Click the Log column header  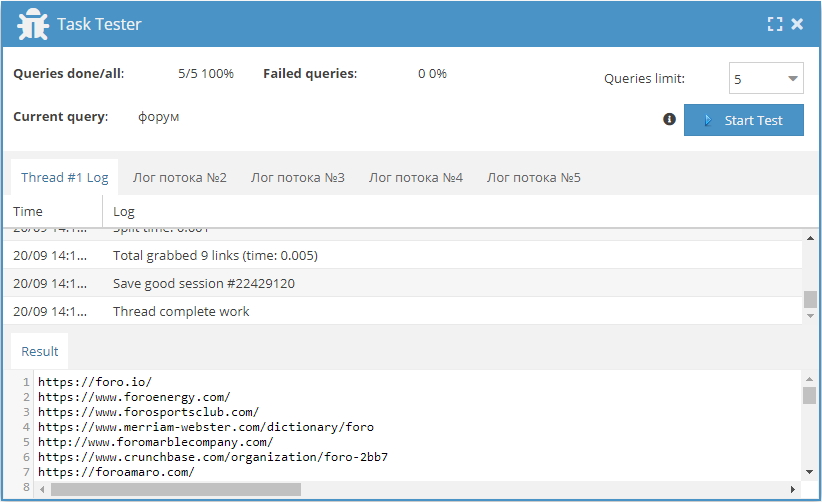[124, 211]
